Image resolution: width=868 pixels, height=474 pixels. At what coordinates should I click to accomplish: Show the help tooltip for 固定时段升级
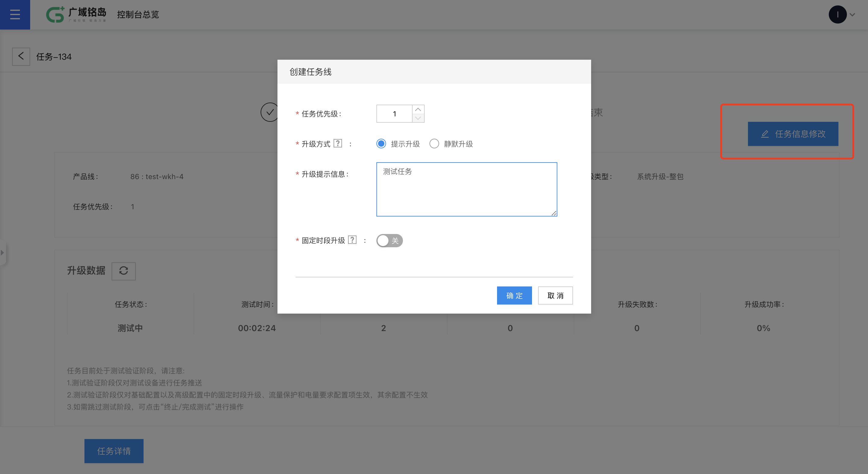352,240
